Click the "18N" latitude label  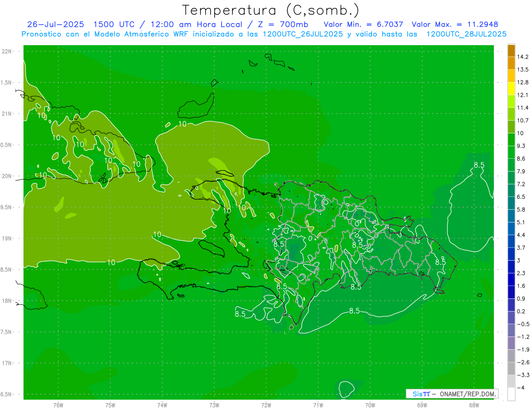(x=7, y=301)
